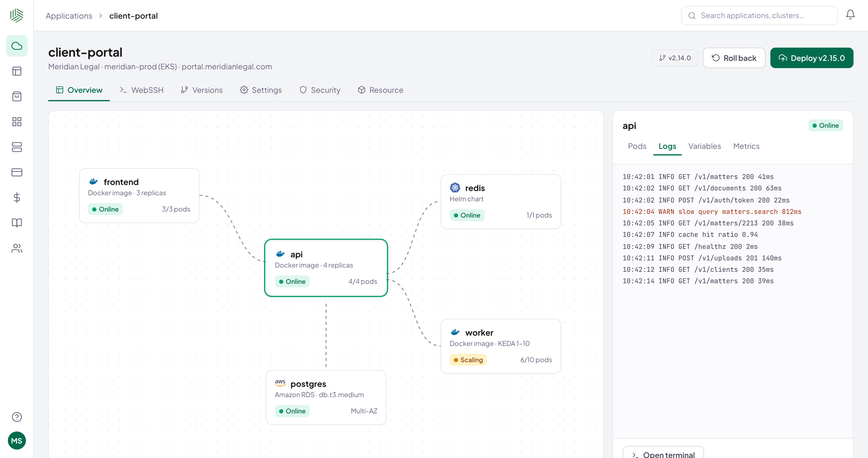The image size is (868, 458).
Task: Open the Resource tab
Action: point(380,90)
